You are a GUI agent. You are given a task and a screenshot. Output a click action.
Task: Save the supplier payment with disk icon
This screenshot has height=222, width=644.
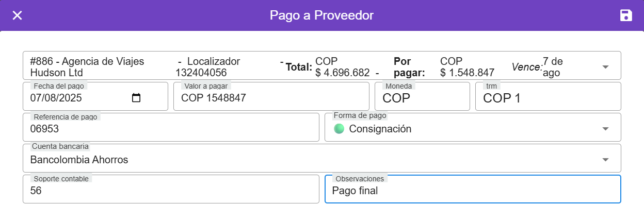coord(626,15)
